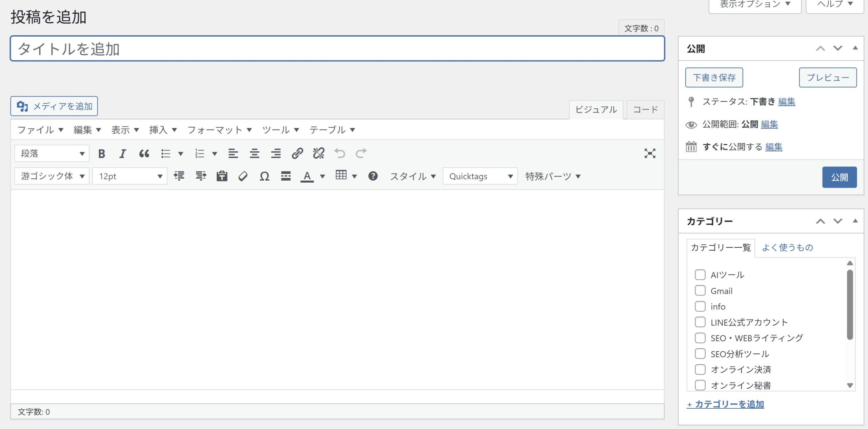Screen dimensions: 868x429
Task: Click the paste as text clipboard icon
Action: tap(222, 176)
